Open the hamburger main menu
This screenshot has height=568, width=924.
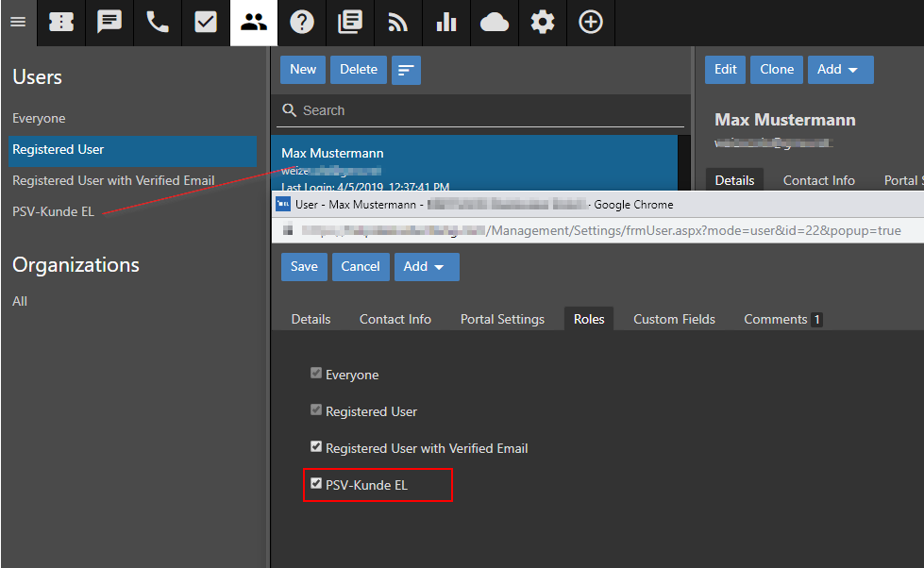[17, 22]
